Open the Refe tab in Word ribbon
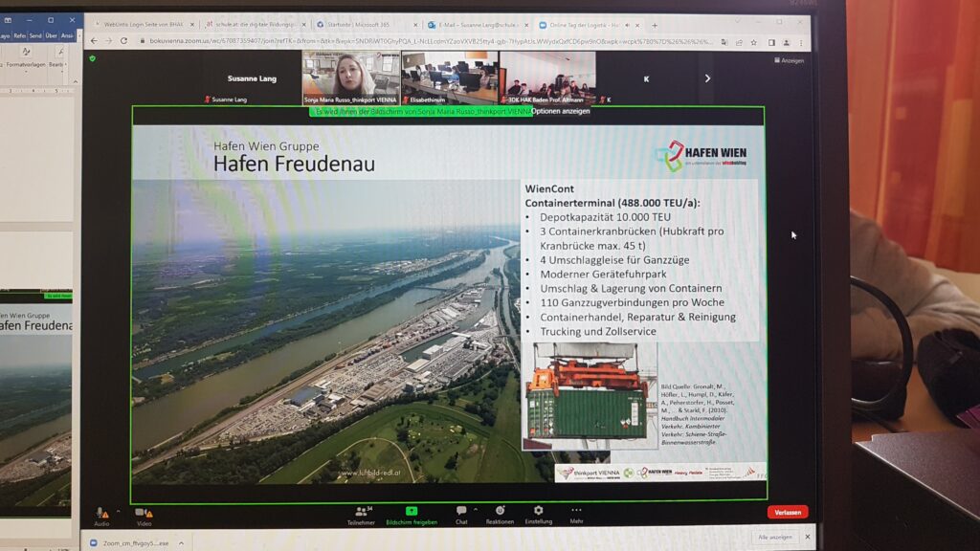The height and width of the screenshot is (551, 980). point(20,36)
